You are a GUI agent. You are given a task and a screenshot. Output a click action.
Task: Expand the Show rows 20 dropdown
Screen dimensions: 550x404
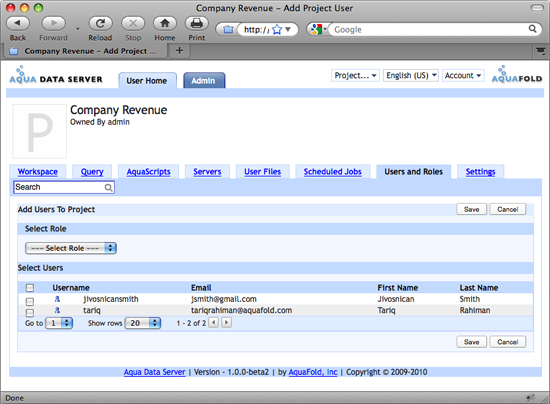143,323
